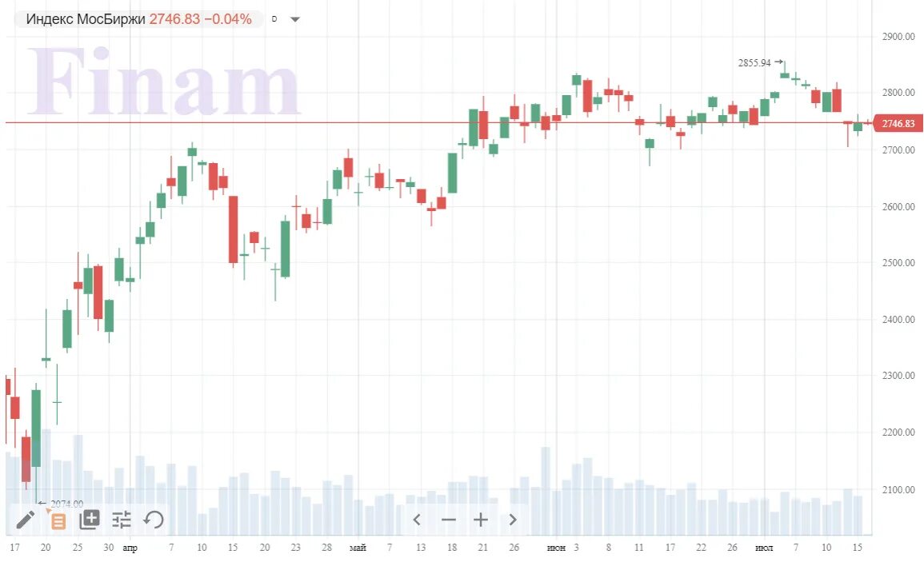This screenshot has height=570, width=924.
Task: Open chart settings sliders icon
Action: 122,520
